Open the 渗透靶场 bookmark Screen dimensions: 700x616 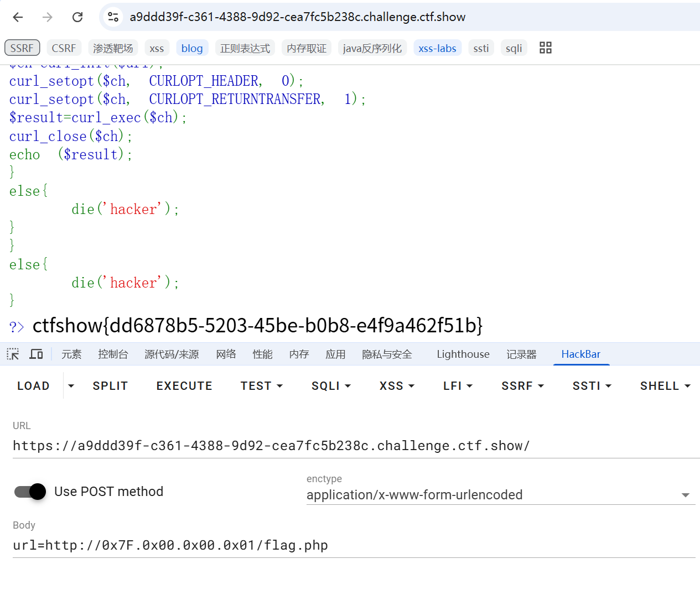pyautogui.click(x=113, y=48)
